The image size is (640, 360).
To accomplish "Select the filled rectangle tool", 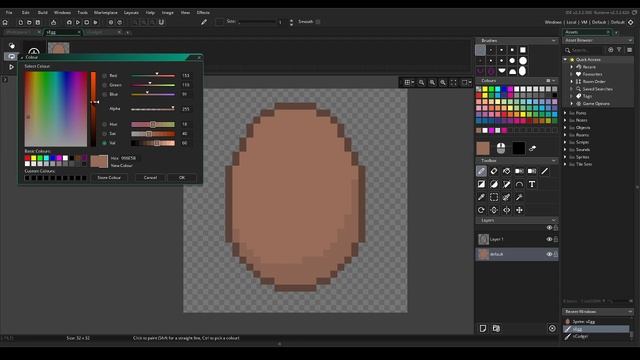I will (481, 184).
